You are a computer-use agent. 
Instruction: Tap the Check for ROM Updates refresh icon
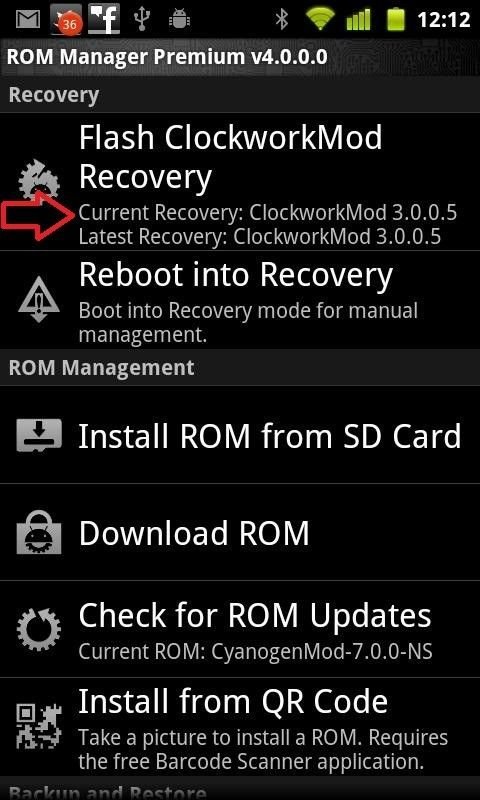[x=39, y=629]
